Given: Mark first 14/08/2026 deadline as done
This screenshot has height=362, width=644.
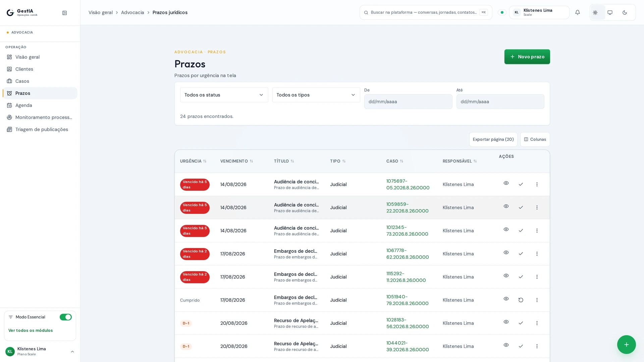Looking at the screenshot, I should (x=521, y=184).
